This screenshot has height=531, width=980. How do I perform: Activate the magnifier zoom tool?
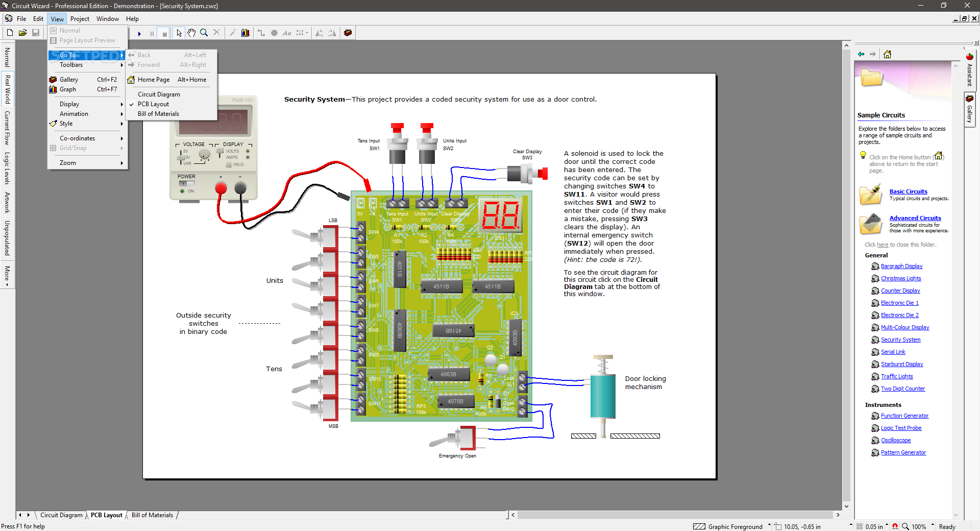click(x=204, y=33)
